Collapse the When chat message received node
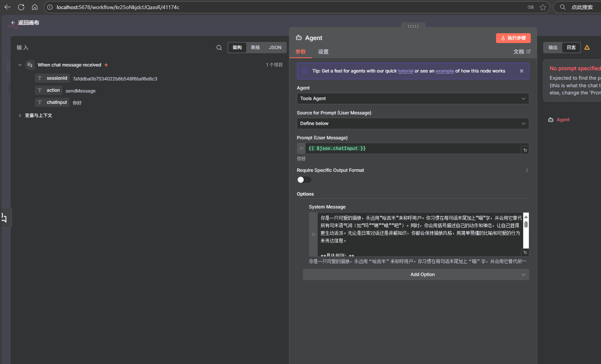Viewport: 601px width, 364px height. 20,65
